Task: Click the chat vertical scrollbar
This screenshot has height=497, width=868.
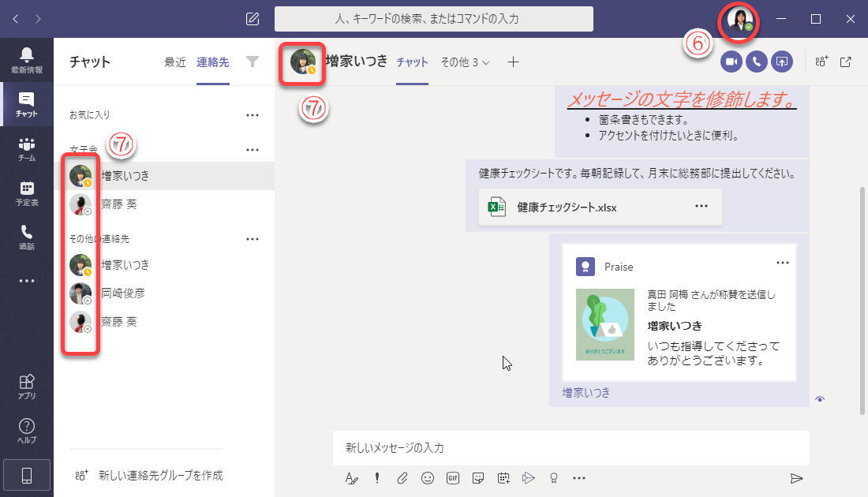Action: click(x=862, y=301)
